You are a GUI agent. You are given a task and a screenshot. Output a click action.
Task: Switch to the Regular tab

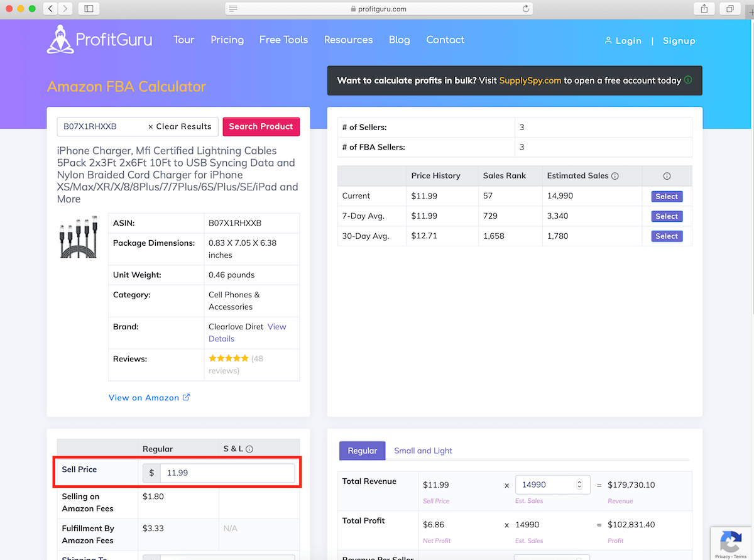363,450
